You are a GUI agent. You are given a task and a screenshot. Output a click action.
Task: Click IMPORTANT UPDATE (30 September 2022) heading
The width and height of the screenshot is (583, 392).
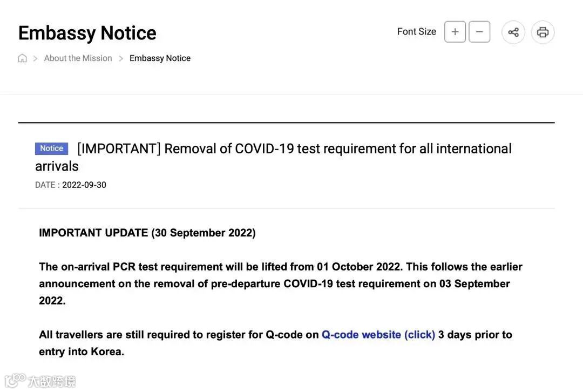147,233
